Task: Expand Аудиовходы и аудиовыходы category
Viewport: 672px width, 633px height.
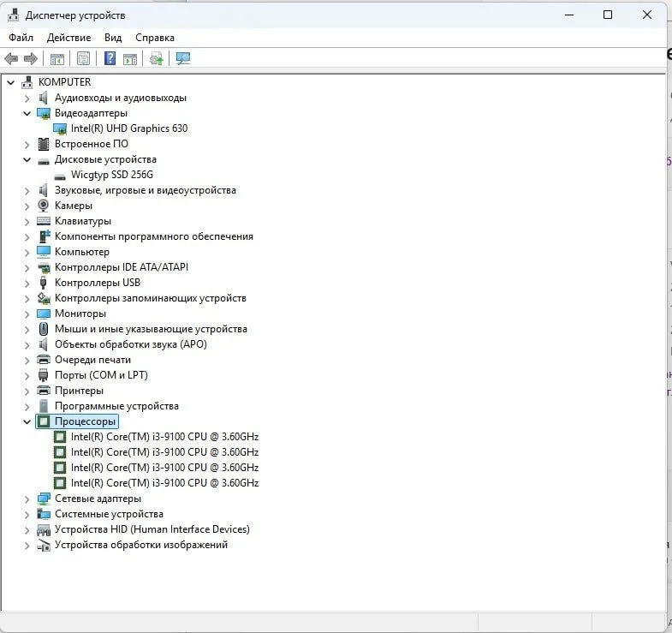Action: tap(27, 99)
